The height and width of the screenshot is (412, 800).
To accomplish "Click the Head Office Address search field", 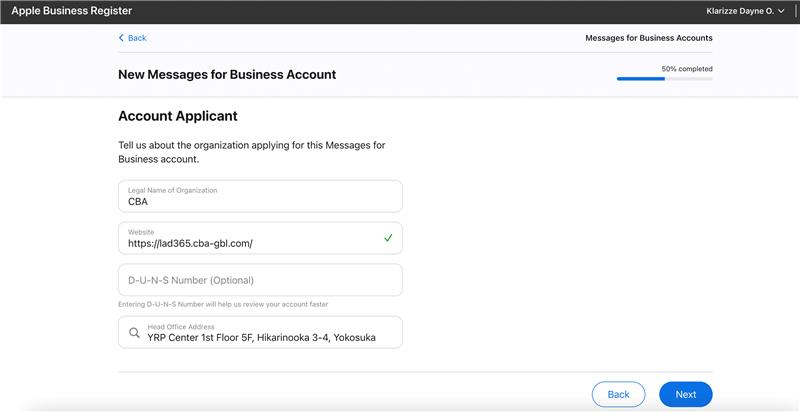I will (260, 332).
